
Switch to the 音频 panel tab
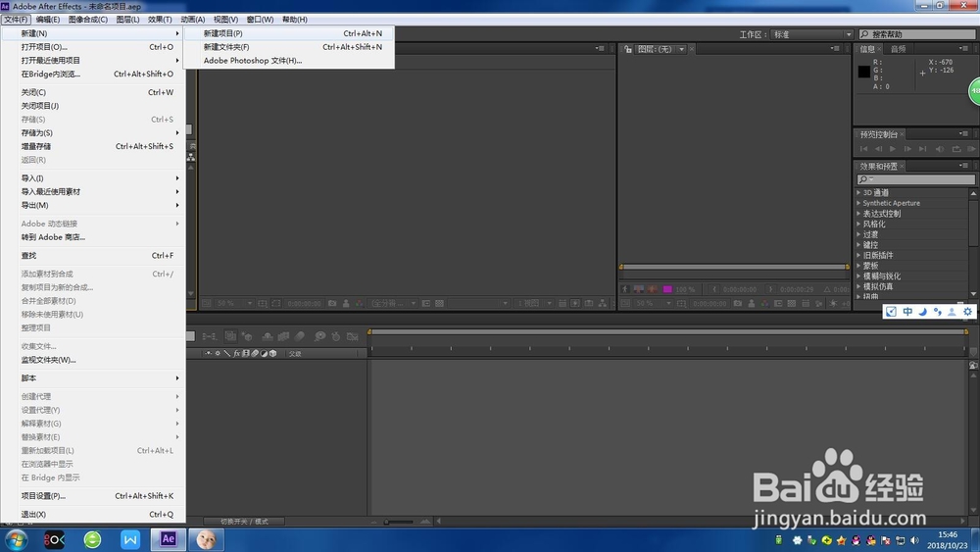[x=898, y=49]
